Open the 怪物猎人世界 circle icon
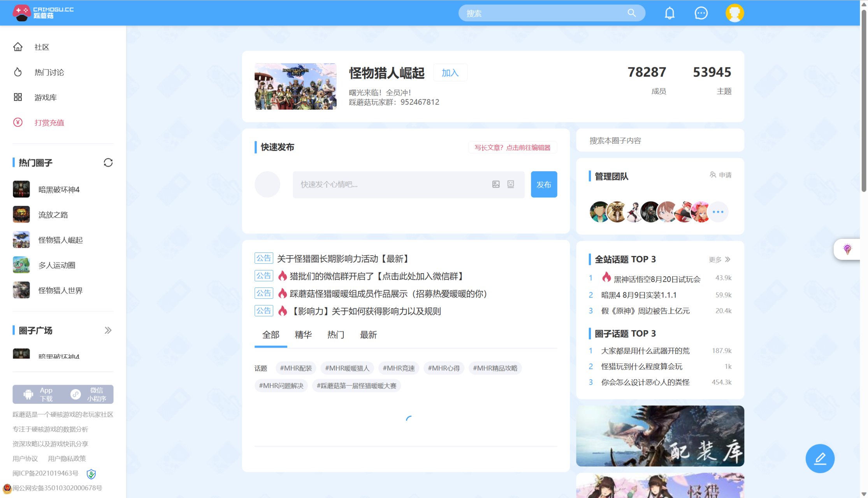The image size is (868, 498). [21, 290]
